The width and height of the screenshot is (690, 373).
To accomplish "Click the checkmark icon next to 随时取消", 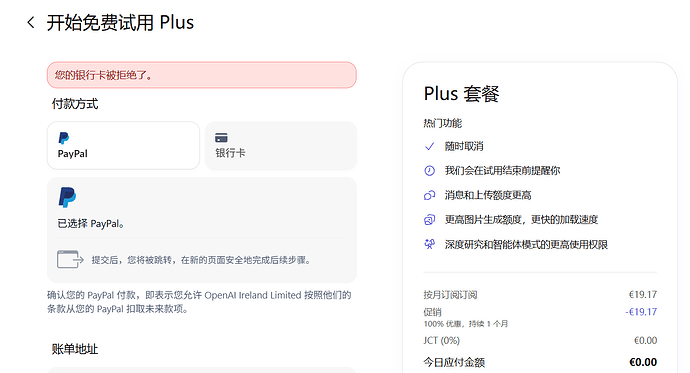I will point(429,146).
